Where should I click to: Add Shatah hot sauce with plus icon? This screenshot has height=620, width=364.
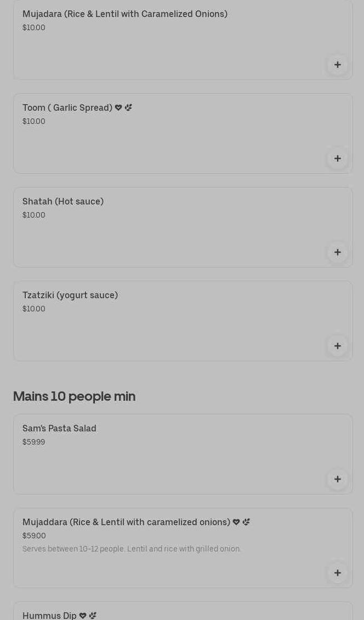pos(337,252)
